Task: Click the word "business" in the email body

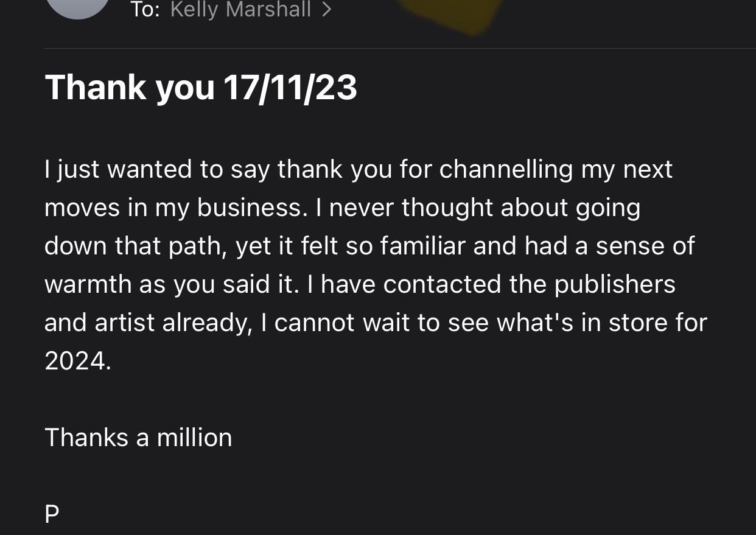Action: click(x=248, y=208)
